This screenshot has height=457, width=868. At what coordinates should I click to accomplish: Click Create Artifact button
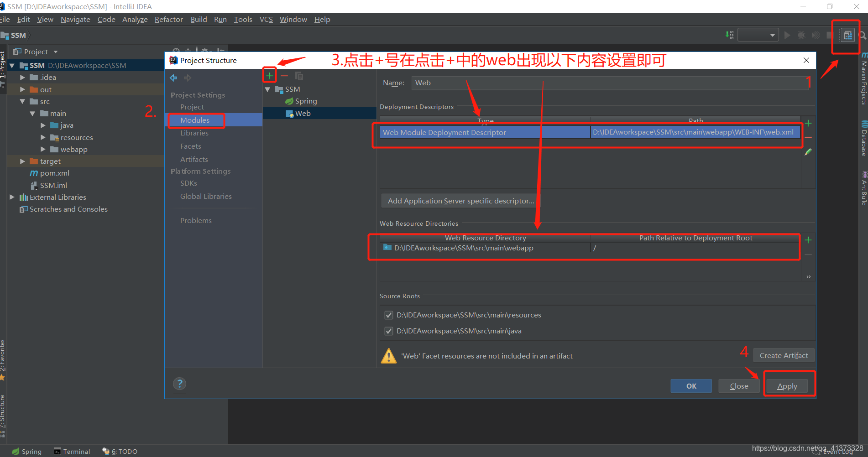(784, 356)
